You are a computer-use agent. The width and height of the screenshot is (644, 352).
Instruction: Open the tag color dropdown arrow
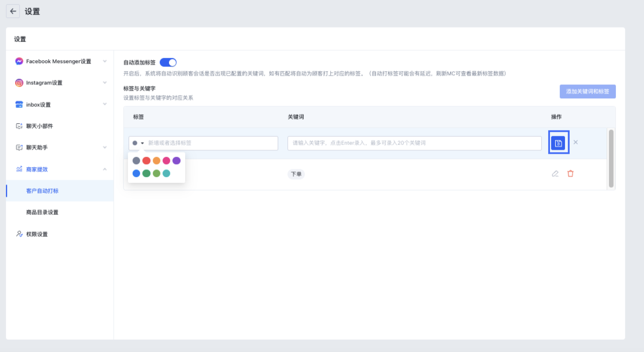(x=143, y=143)
